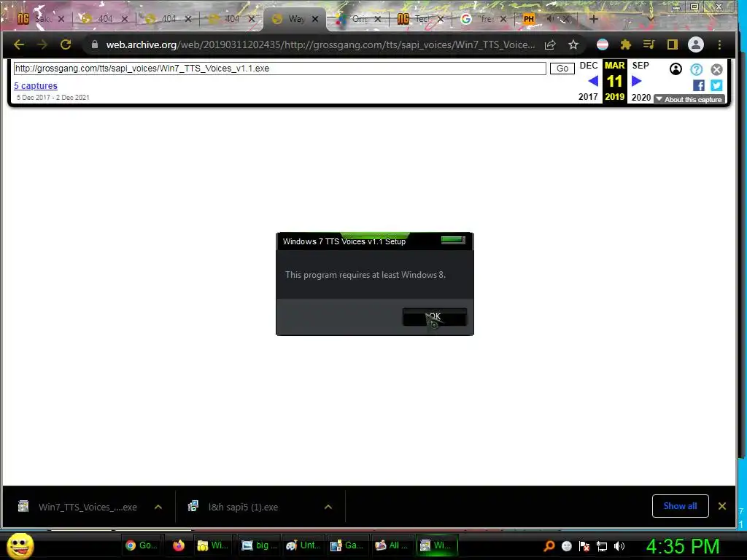Expand options for the l&h sapi5 download
The height and width of the screenshot is (560, 747).
click(328, 507)
